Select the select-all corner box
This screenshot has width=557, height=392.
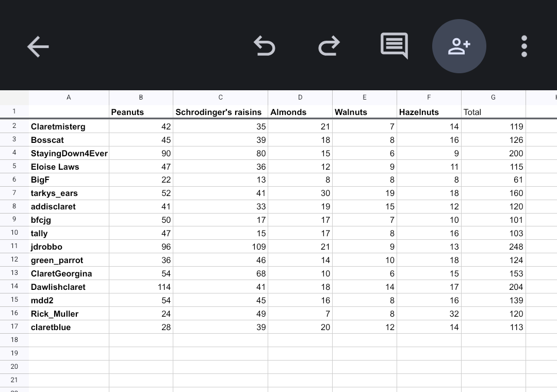[14, 97]
